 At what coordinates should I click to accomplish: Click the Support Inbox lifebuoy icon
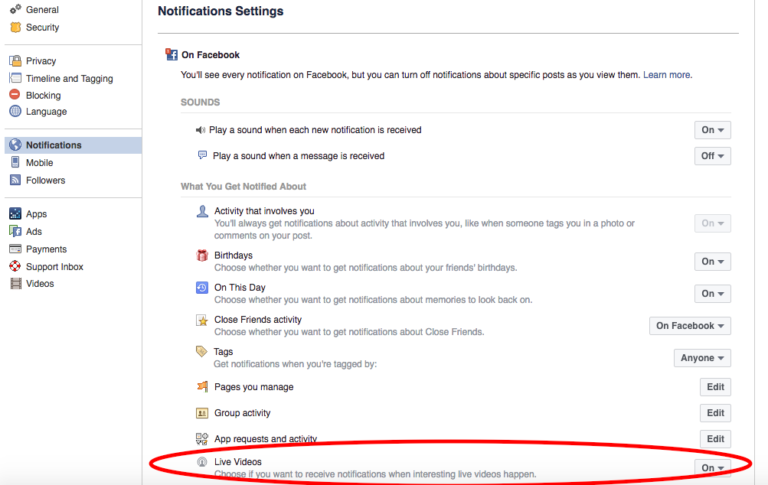pyautogui.click(x=16, y=266)
